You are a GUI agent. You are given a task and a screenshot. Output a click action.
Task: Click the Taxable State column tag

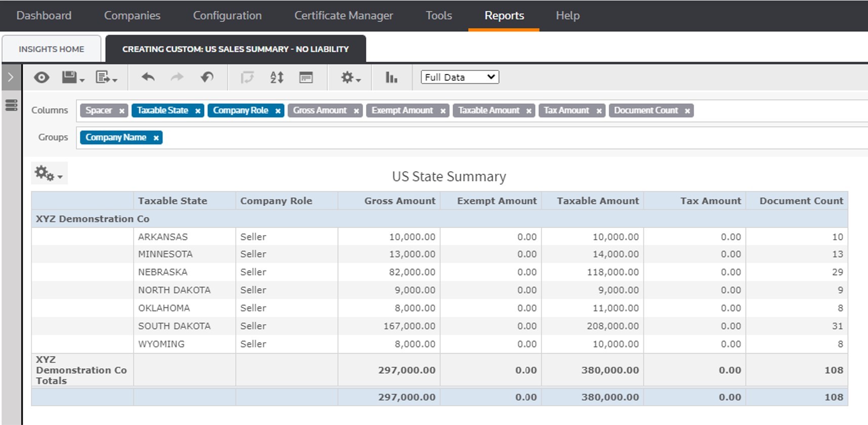click(x=162, y=110)
